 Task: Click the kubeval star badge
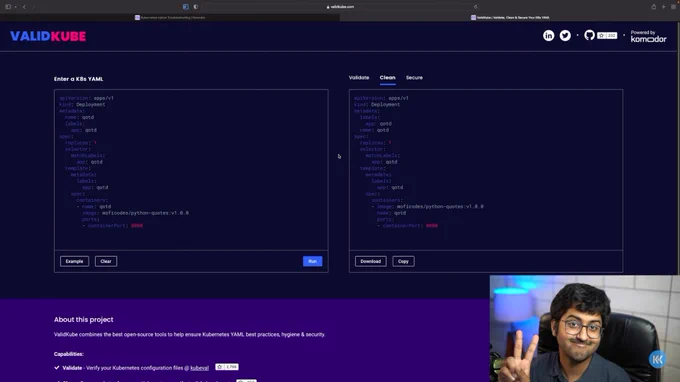coord(227,367)
